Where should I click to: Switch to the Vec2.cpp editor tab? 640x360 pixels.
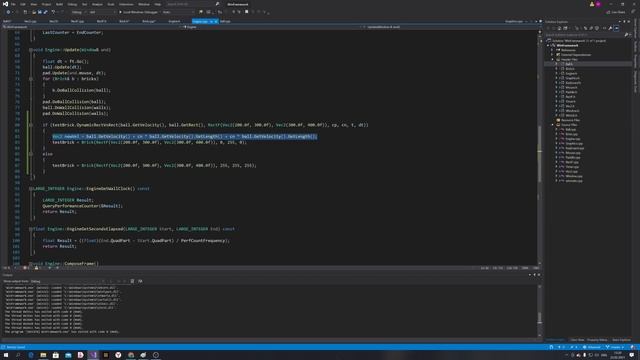click(x=30, y=21)
